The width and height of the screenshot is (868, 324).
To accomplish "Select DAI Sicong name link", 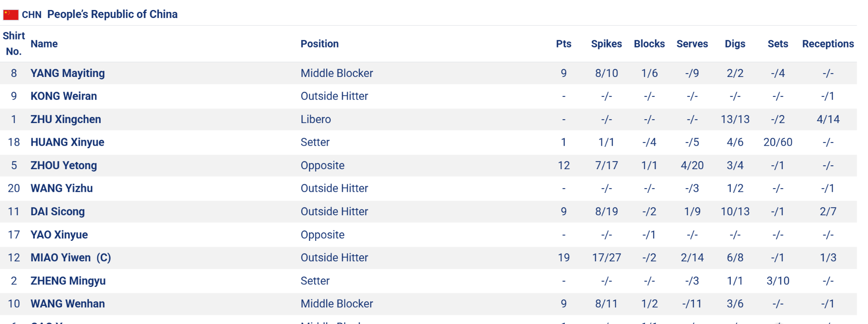I will [x=58, y=211].
